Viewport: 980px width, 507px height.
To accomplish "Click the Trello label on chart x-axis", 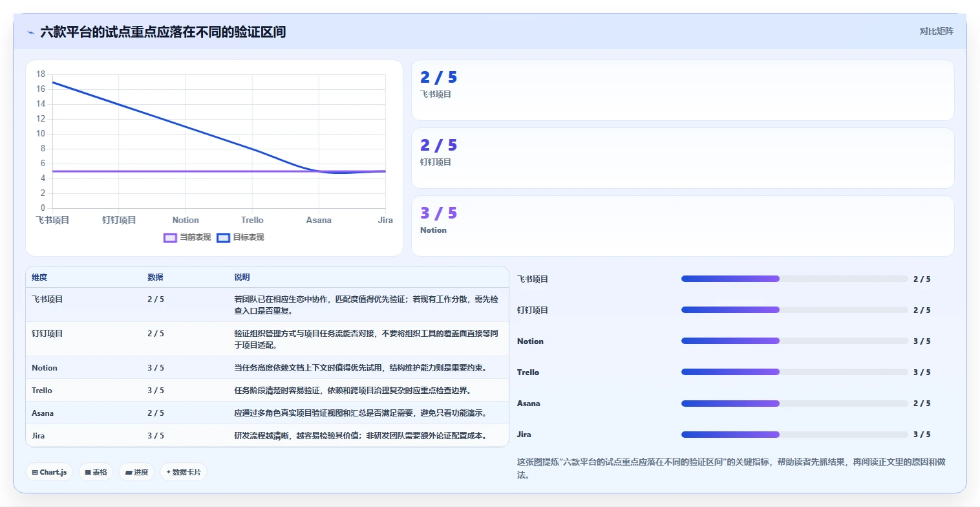I will [x=252, y=220].
